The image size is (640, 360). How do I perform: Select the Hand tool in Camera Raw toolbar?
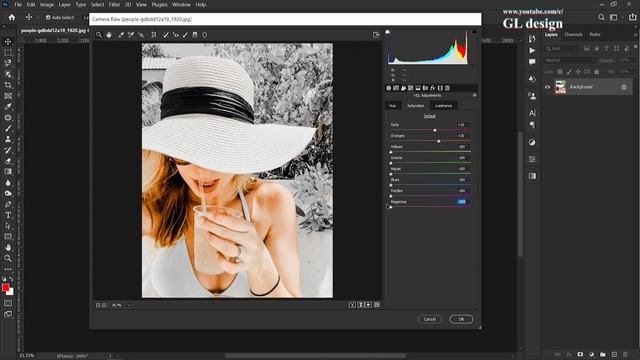point(109,35)
